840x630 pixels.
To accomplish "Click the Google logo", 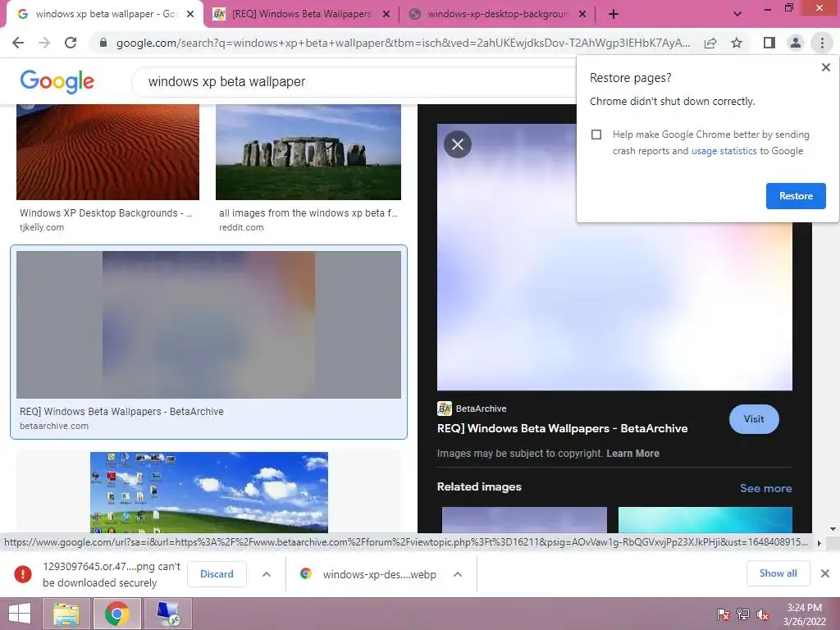I will coord(57,81).
